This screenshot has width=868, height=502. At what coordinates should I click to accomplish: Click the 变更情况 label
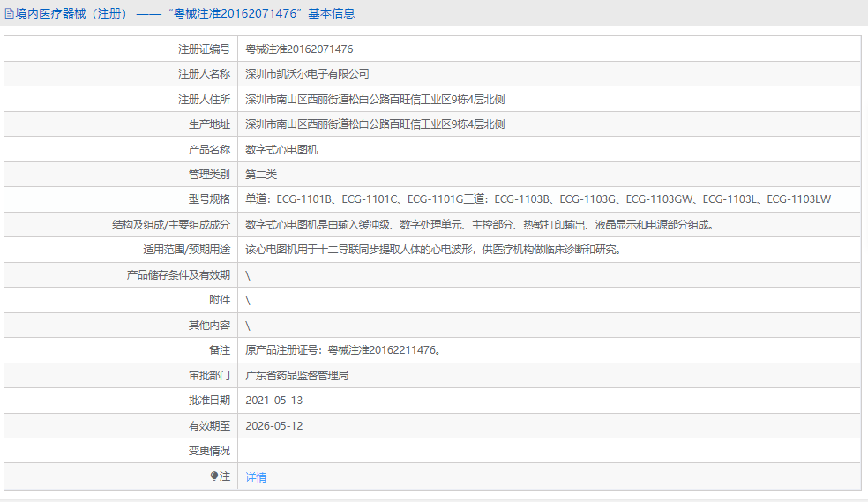(209, 451)
